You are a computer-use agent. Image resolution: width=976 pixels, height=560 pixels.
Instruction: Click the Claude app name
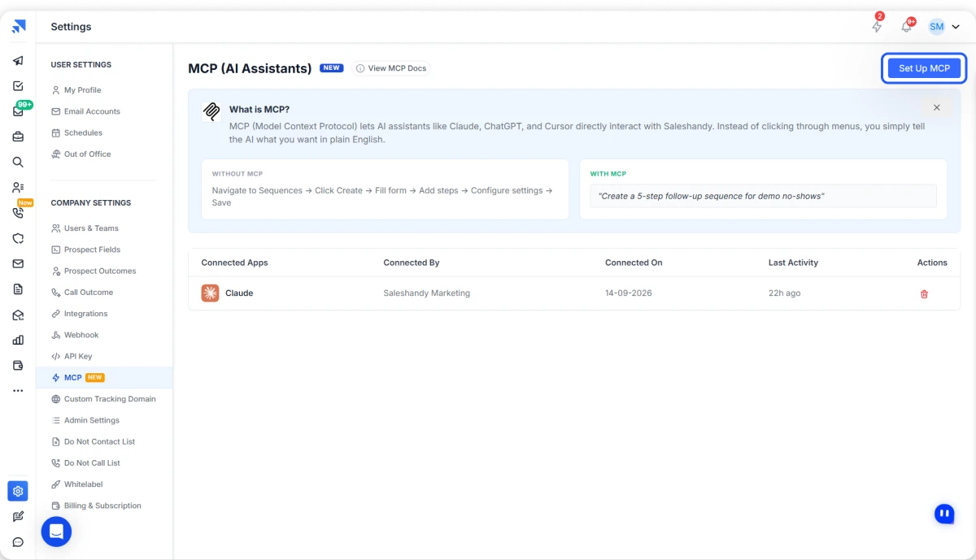tap(239, 293)
